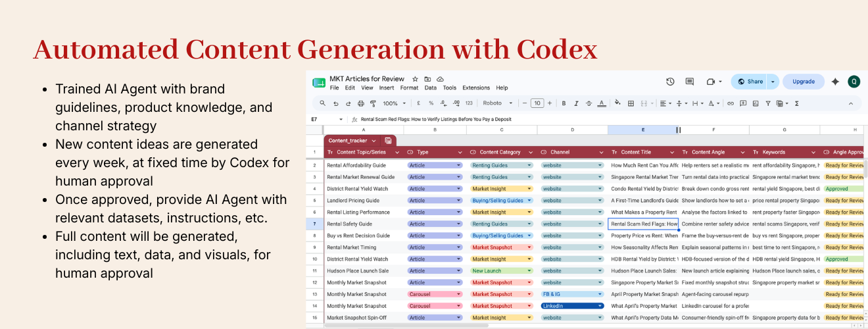This screenshot has width=868, height=329.
Task: Open the Format menu
Action: click(409, 88)
